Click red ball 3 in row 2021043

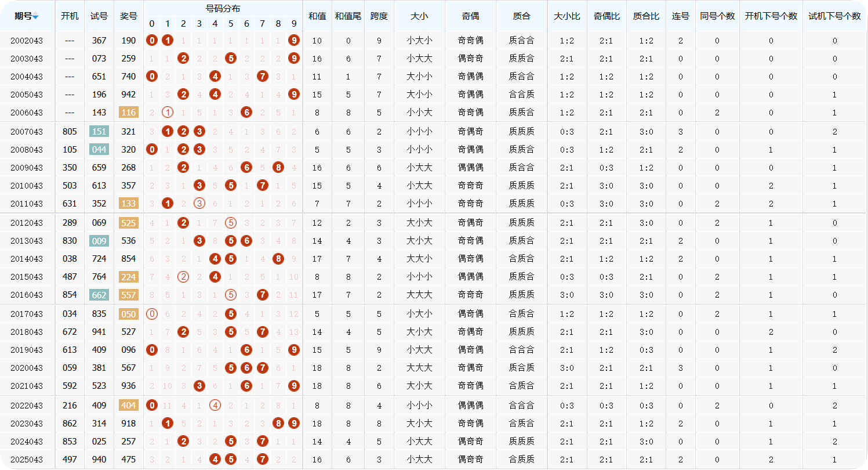point(199,386)
